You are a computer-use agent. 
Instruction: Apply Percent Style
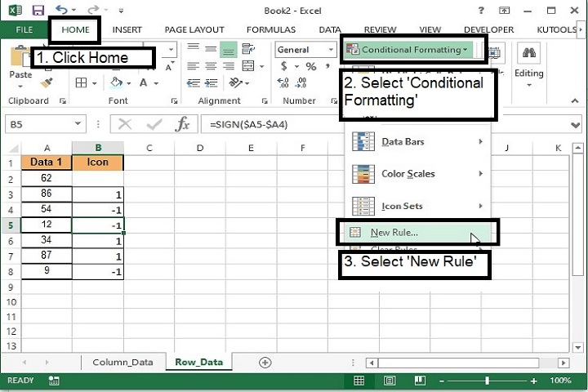point(311,66)
